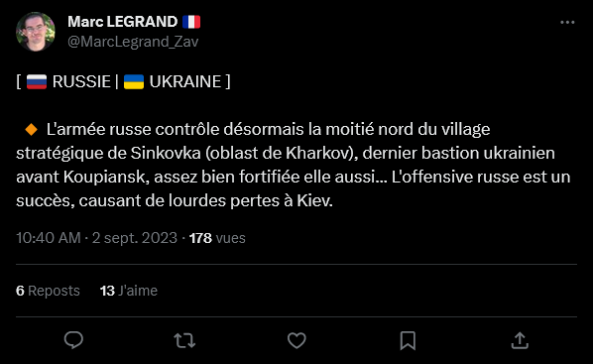The height and width of the screenshot is (364, 593).
Task: View the 6 Reposts list
Action: click(x=48, y=291)
